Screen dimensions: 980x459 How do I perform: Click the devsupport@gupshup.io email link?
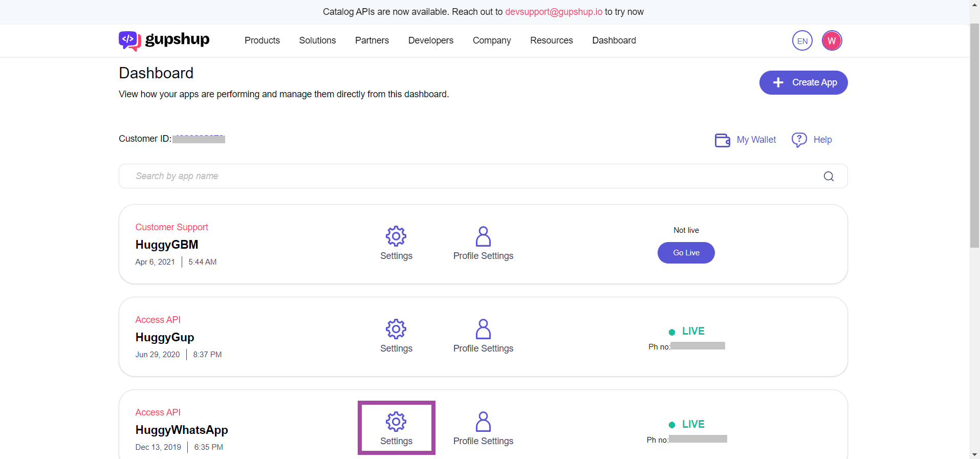(x=553, y=12)
